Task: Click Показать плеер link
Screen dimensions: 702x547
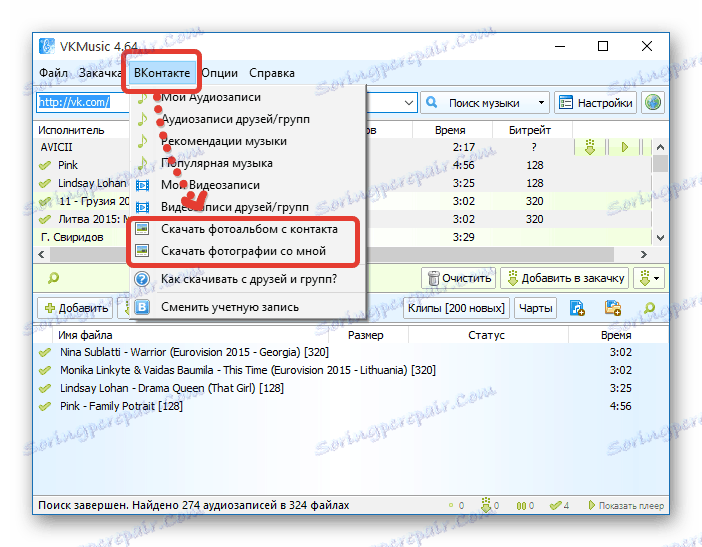Action: click(626, 505)
